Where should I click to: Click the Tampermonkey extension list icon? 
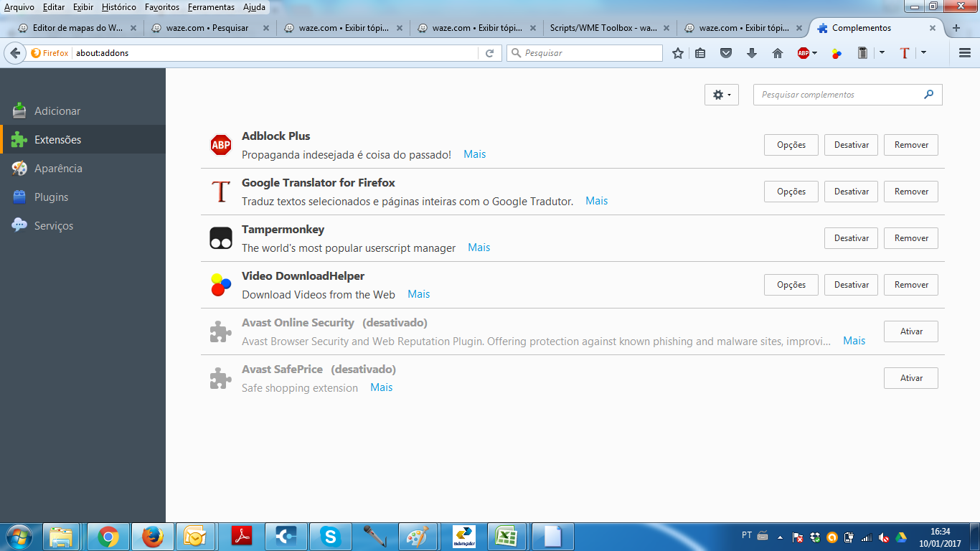pos(221,238)
